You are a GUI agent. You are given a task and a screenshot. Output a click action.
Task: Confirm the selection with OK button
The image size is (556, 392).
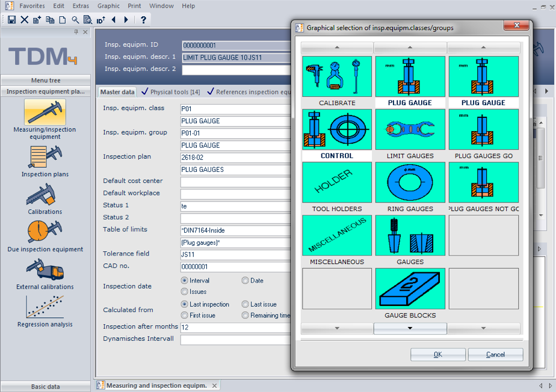(x=438, y=355)
